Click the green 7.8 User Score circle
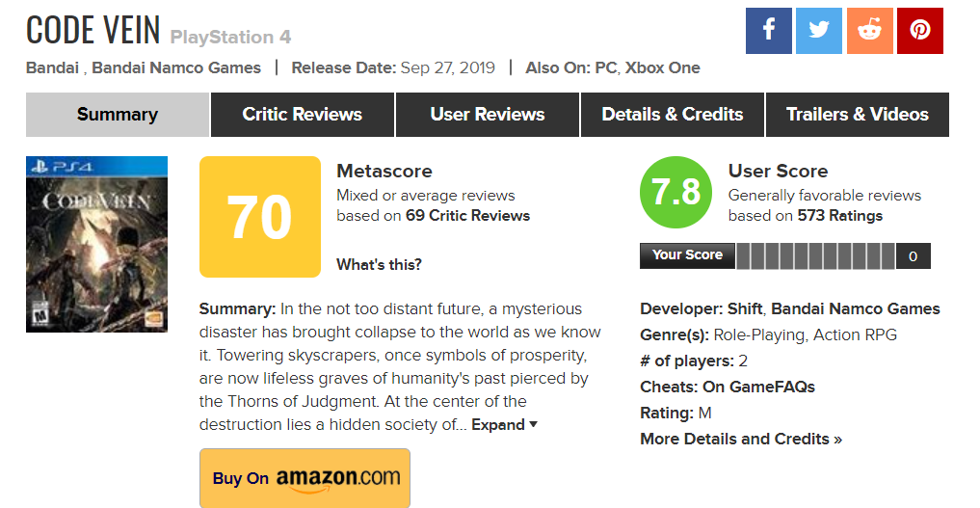The height and width of the screenshot is (508, 980). tap(675, 193)
